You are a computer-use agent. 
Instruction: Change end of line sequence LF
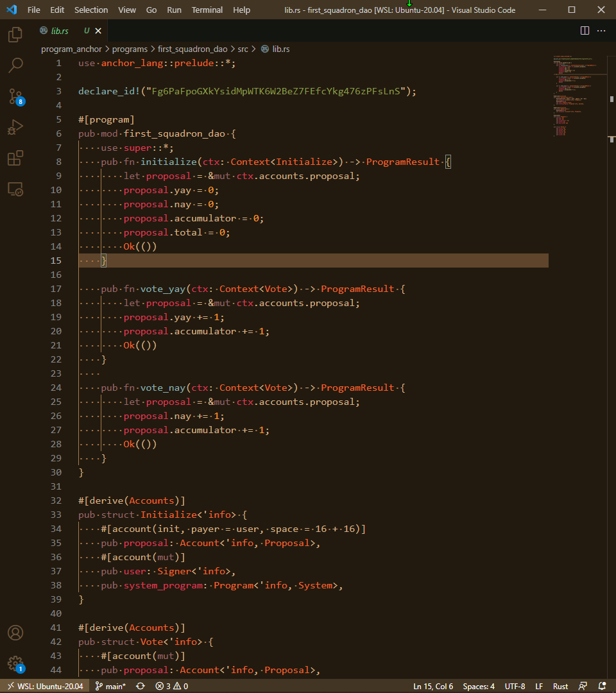539,687
